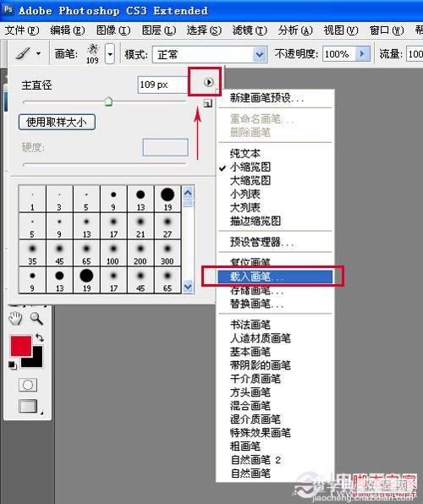Viewport: 423px width, 504px height.
Task: Select the soft round 200 brush
Action: (x=140, y=253)
